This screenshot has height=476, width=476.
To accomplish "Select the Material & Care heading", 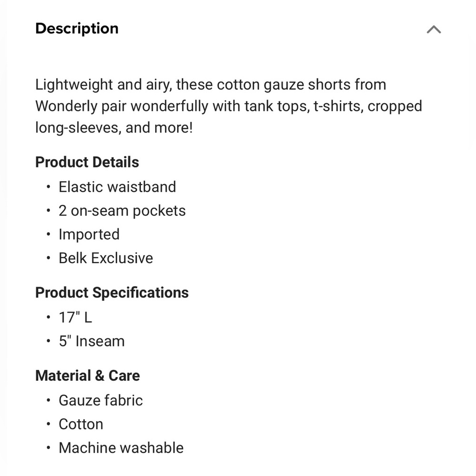I will tap(87, 376).
